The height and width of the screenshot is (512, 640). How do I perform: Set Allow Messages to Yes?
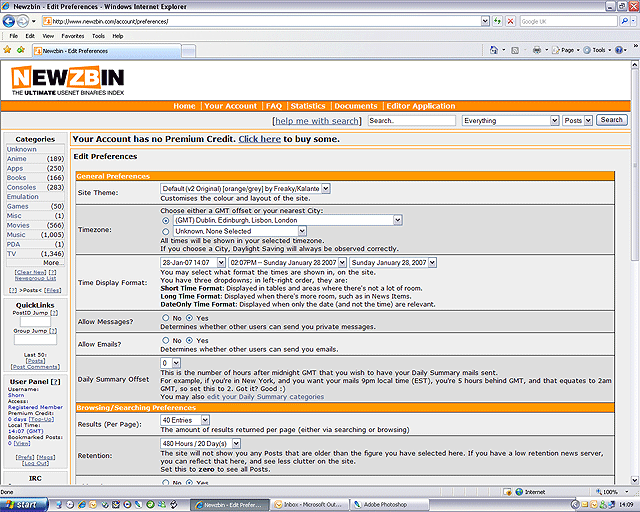[x=189, y=318]
